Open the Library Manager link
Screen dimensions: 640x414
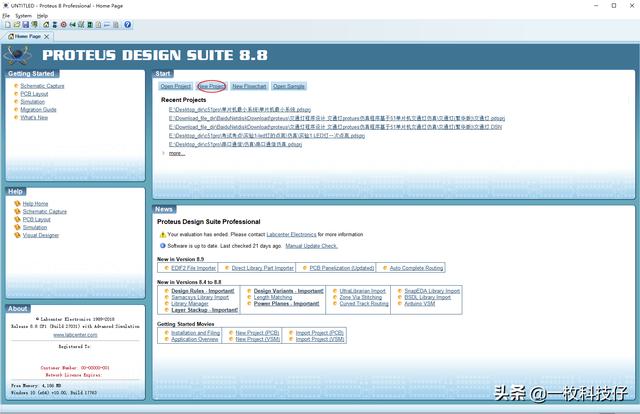(190, 304)
